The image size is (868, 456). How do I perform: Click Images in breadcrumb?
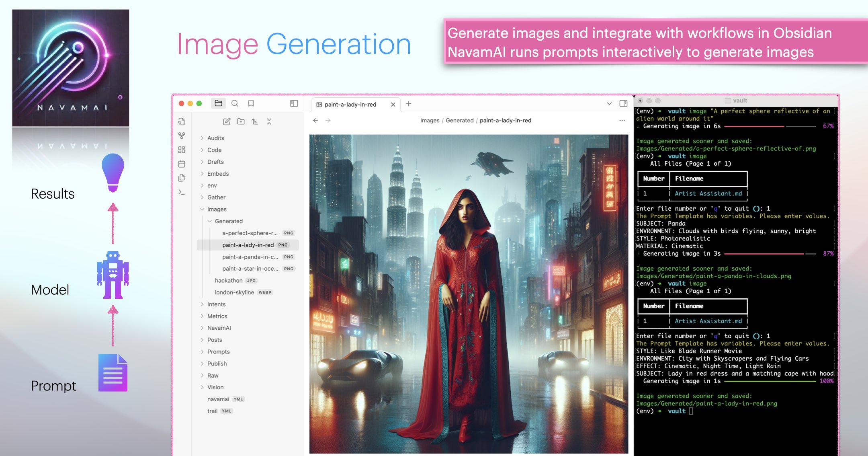pyautogui.click(x=430, y=120)
